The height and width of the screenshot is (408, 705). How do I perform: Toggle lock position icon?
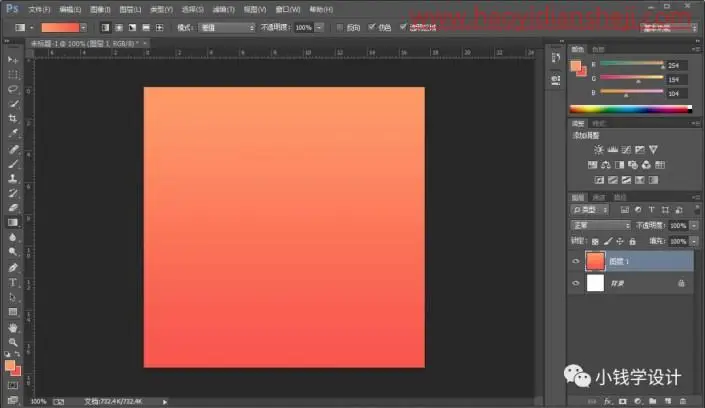620,242
